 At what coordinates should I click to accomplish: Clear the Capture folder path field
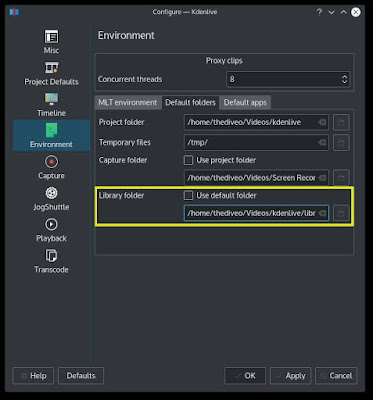coord(322,178)
